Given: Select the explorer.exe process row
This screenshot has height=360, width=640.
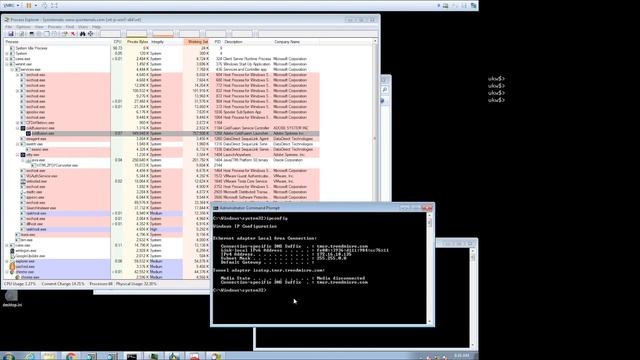Looking at the screenshot, I should tap(108, 261).
